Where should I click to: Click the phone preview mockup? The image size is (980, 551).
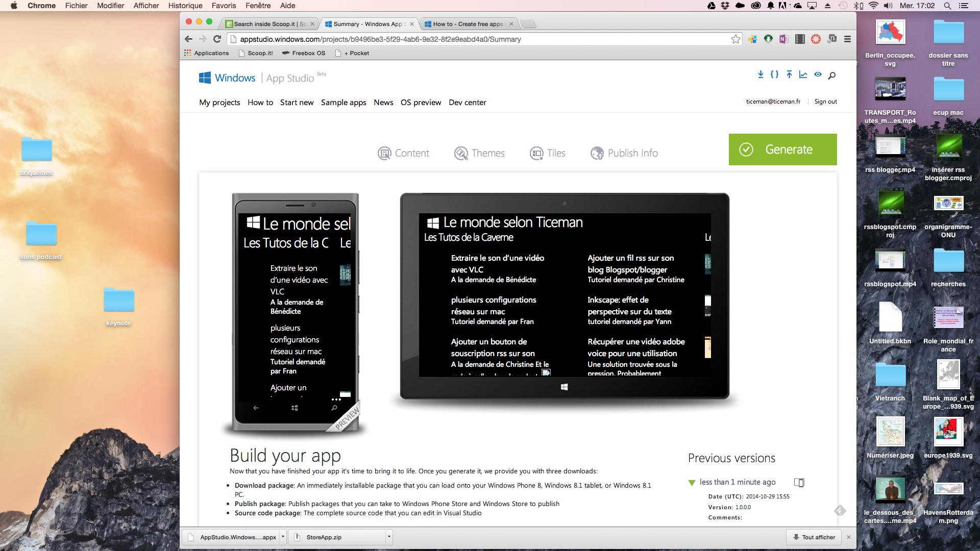(x=295, y=312)
